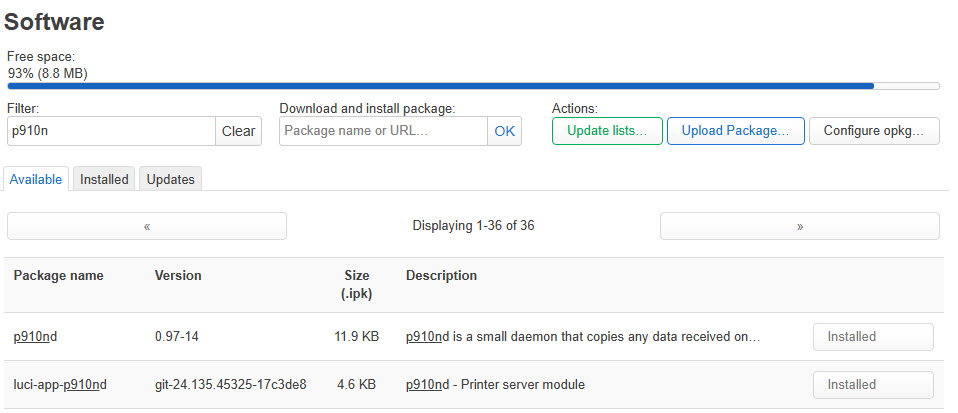The image size is (958, 413).
Task: Go to previous page with « button
Action: (147, 226)
